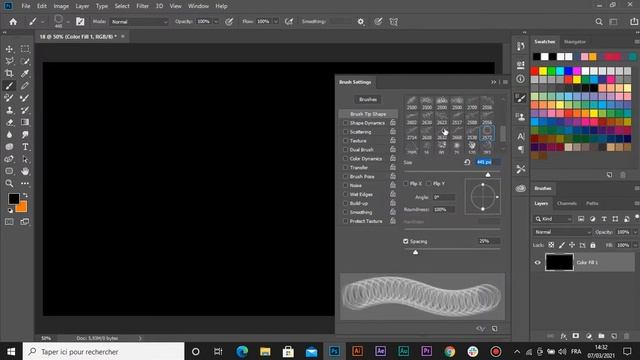Check the Flip X option
This screenshot has height=360, width=640.
point(406,184)
